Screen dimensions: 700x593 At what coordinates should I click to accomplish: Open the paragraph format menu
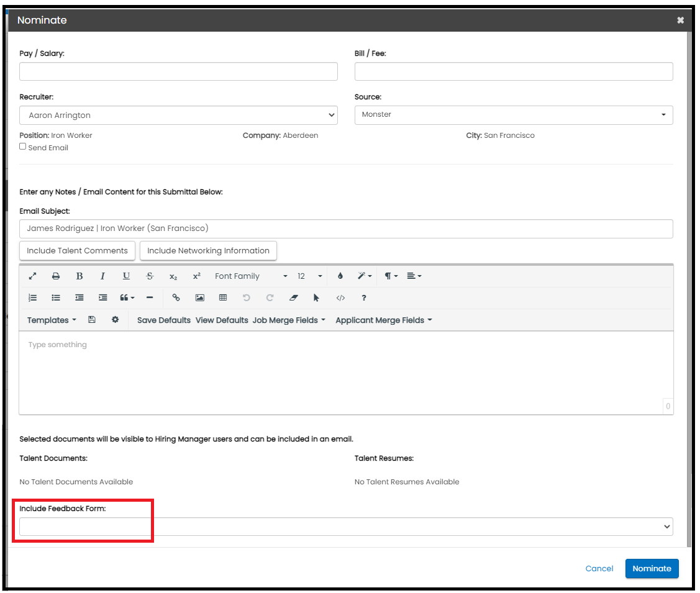pos(391,276)
